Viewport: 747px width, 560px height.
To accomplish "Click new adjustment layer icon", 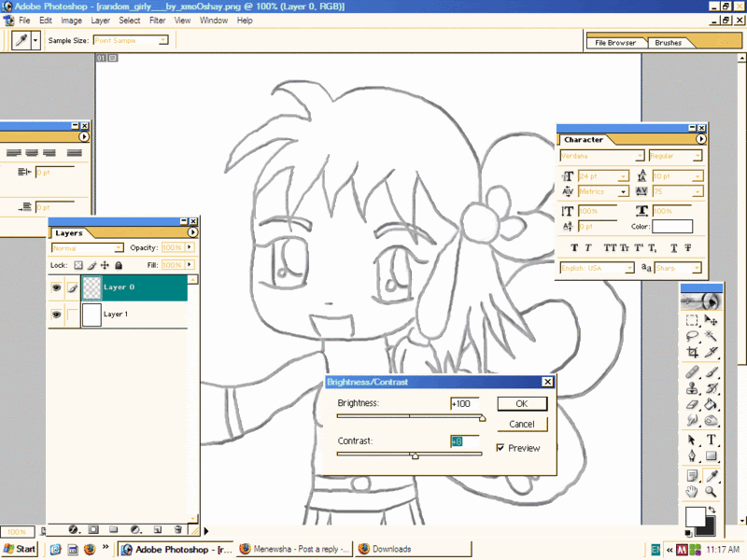I will (x=135, y=529).
